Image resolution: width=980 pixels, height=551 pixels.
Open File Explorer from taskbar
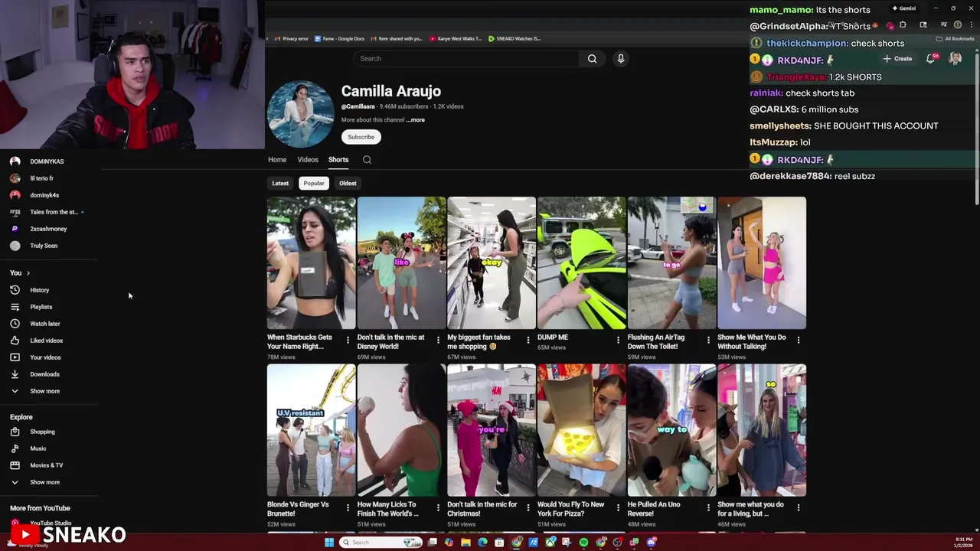click(x=465, y=543)
